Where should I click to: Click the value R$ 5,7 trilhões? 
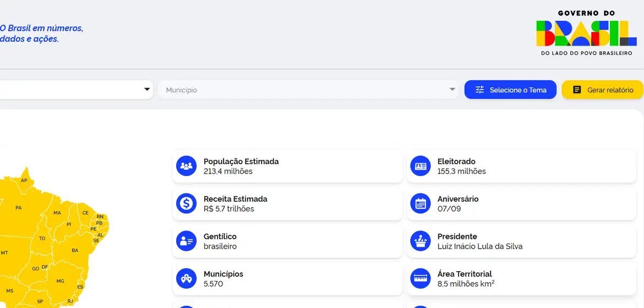pyautogui.click(x=229, y=208)
